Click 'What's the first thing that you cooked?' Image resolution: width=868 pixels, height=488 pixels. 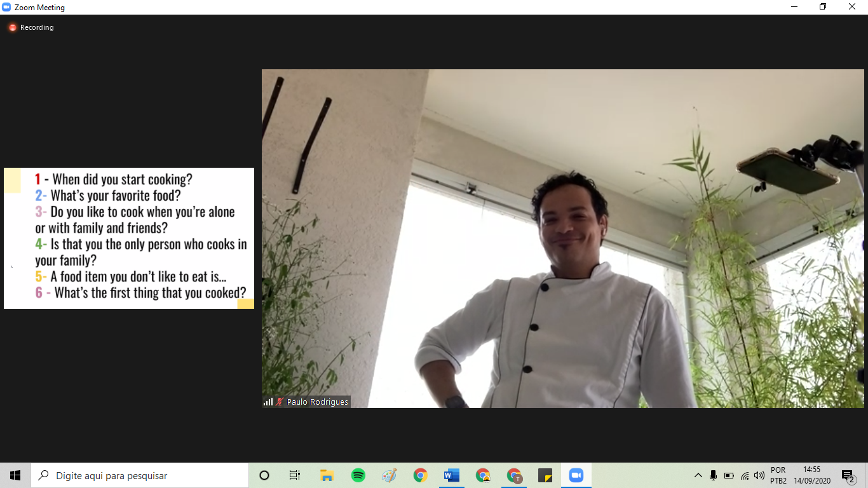150,293
